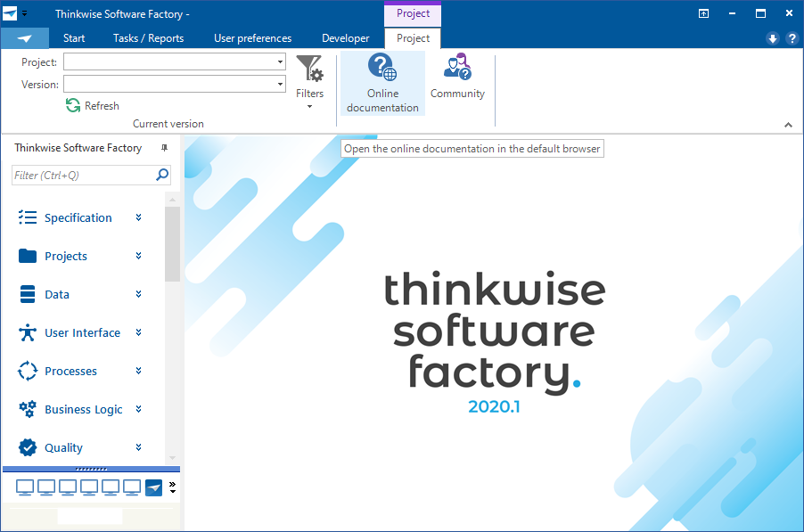
Task: Click the Thinkwise application menu button
Action: click(x=25, y=38)
